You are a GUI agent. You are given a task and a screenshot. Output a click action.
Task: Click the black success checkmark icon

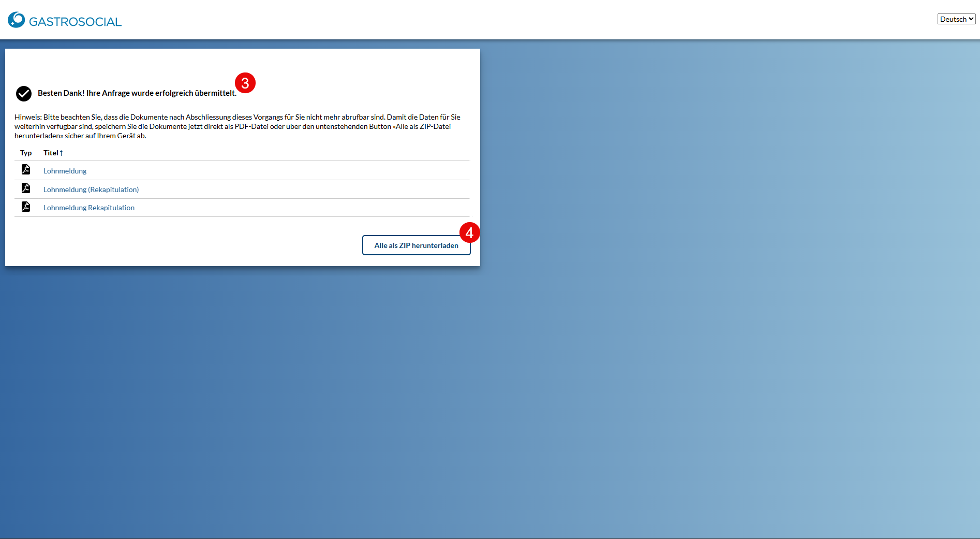pyautogui.click(x=24, y=93)
